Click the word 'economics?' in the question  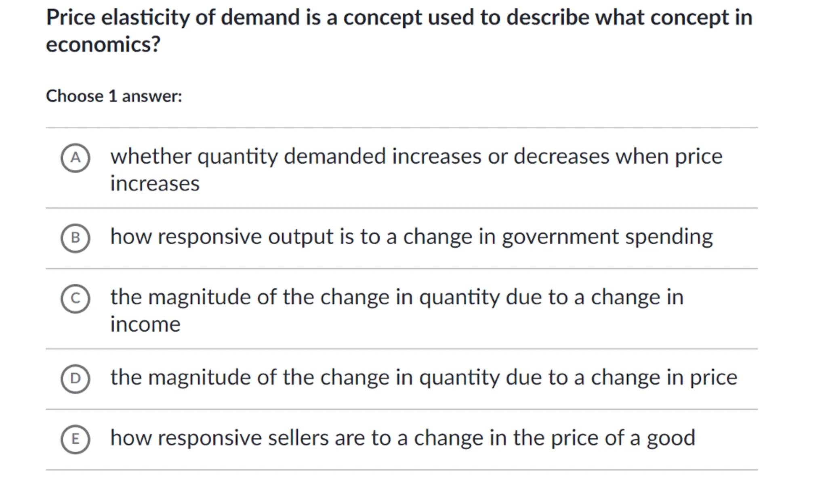[x=103, y=44]
